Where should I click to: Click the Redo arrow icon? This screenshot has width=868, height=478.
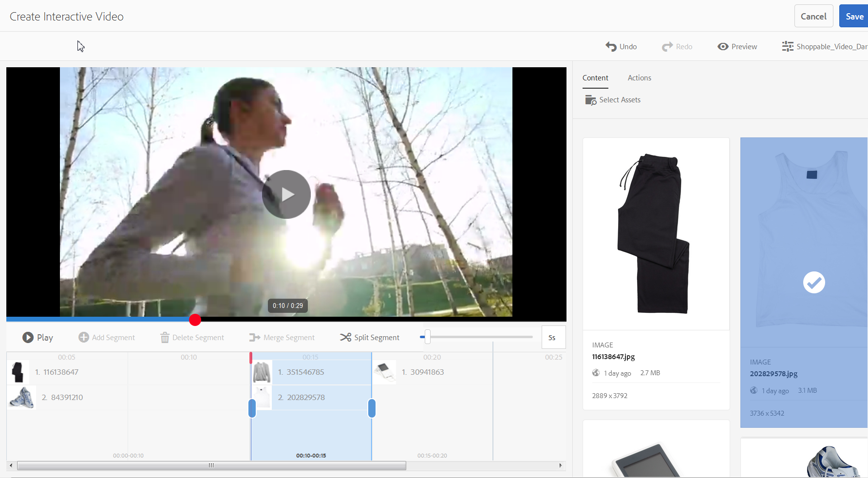coord(667,46)
